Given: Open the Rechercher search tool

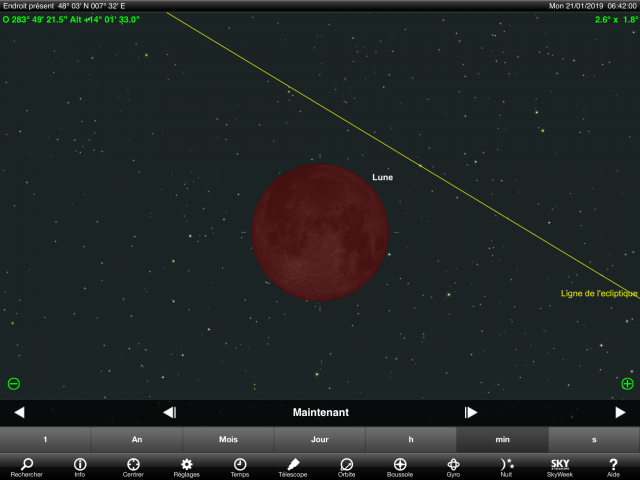Looking at the screenshot, I should pyautogui.click(x=27, y=467).
